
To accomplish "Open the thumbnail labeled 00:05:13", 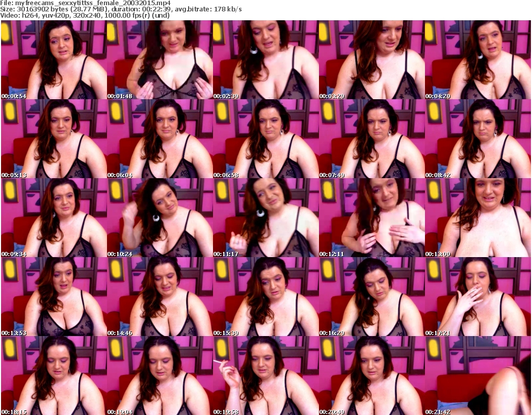I will coord(54,139).
